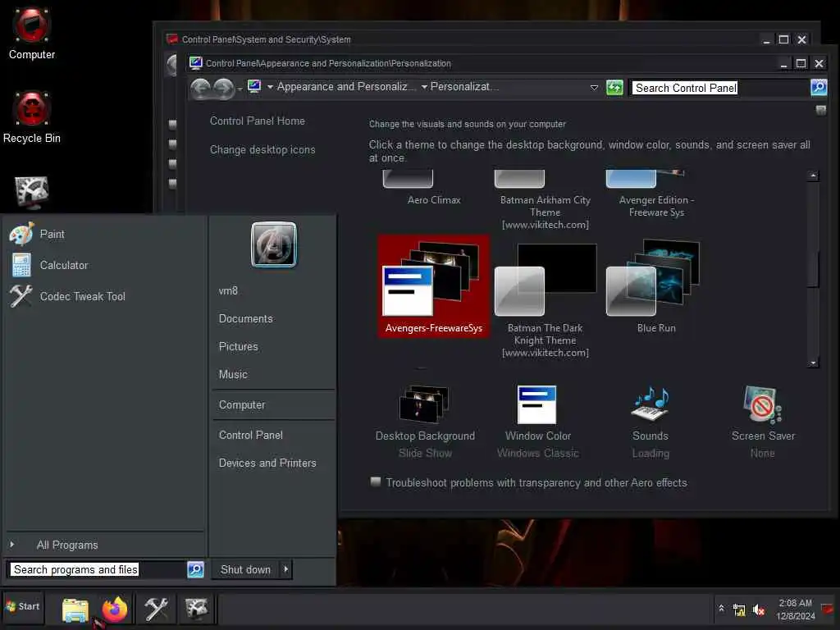Select the Avenger Edition - Freeware Sys theme
Screen dimensions: 840x630
[x=656, y=194]
